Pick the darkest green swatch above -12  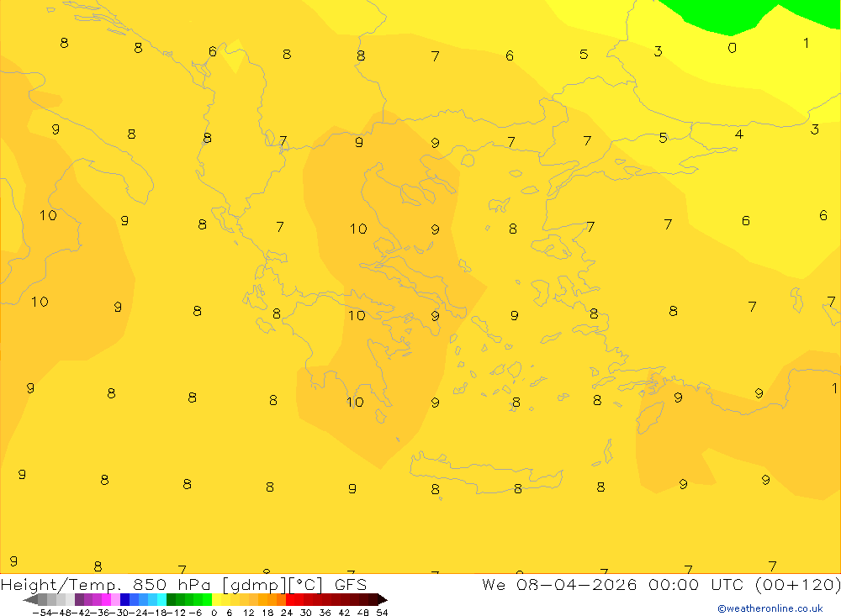(171, 599)
